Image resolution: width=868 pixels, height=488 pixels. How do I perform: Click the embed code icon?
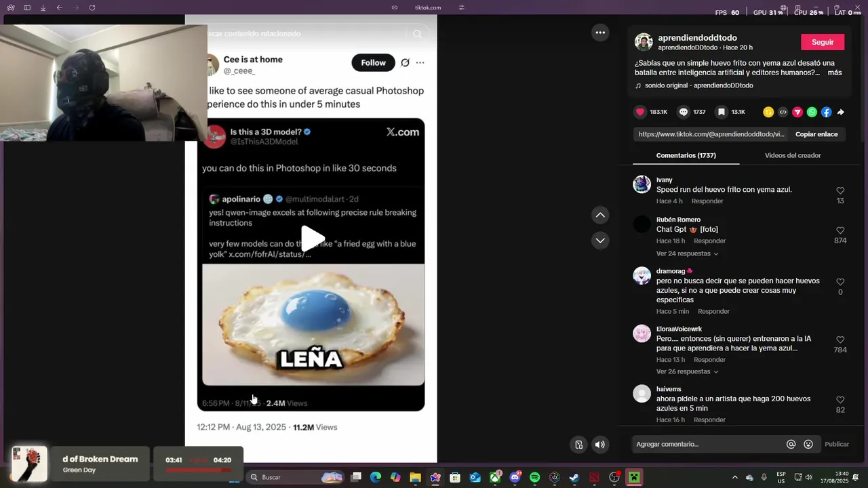[783, 112]
